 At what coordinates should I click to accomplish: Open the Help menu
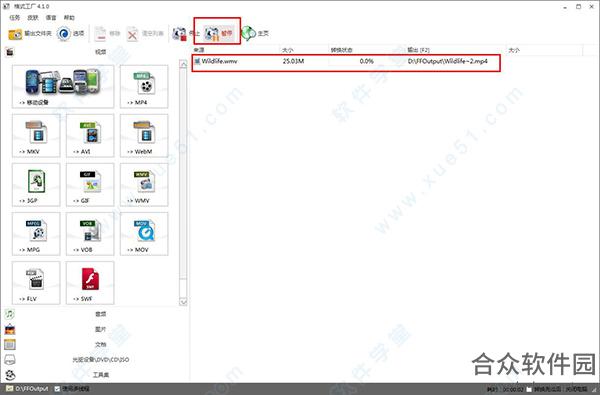pyautogui.click(x=69, y=18)
